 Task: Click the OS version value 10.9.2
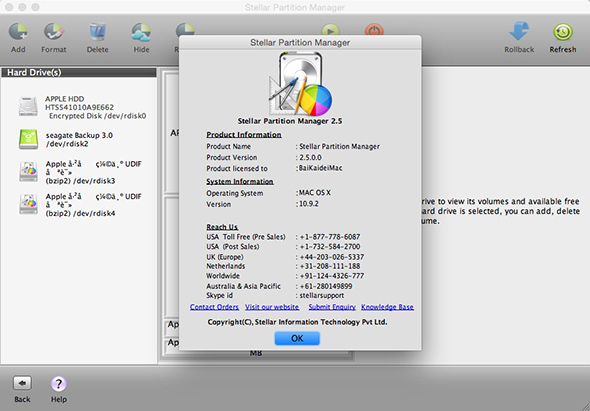pos(309,204)
